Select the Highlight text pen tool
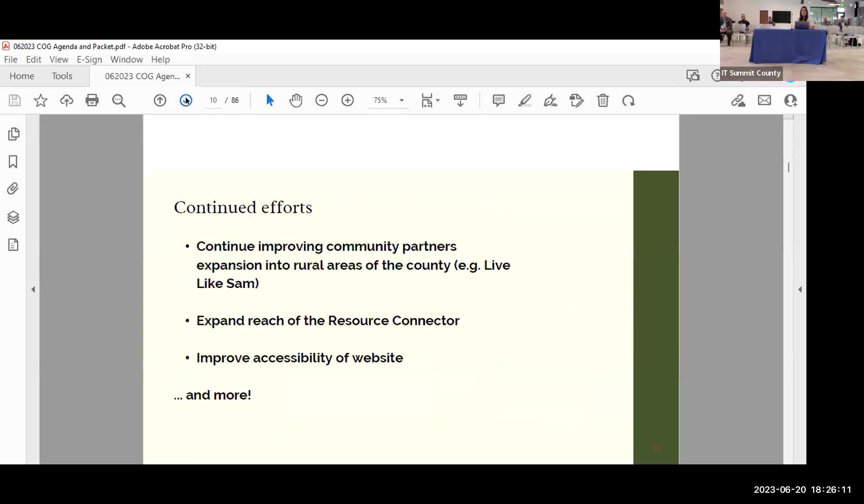Image resolution: width=864 pixels, height=504 pixels. pos(525,100)
